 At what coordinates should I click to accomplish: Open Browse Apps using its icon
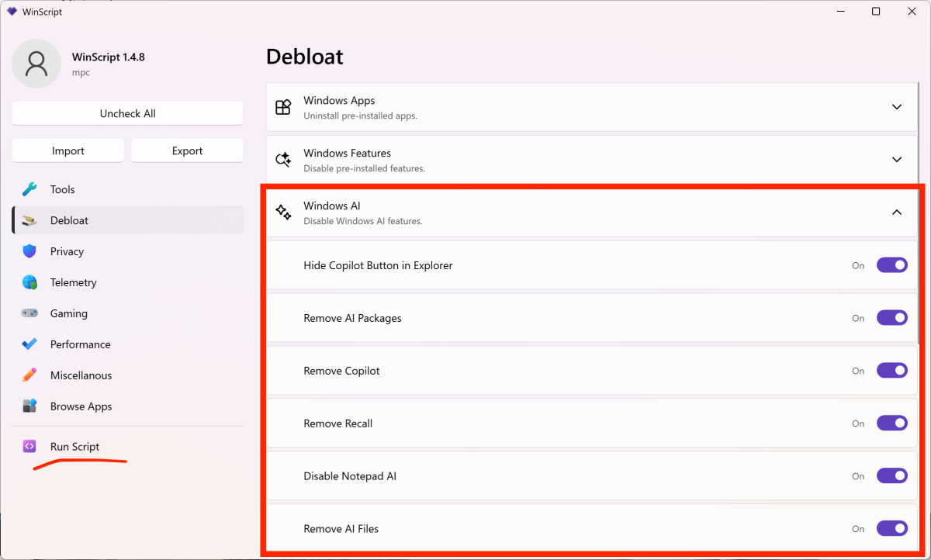[29, 406]
